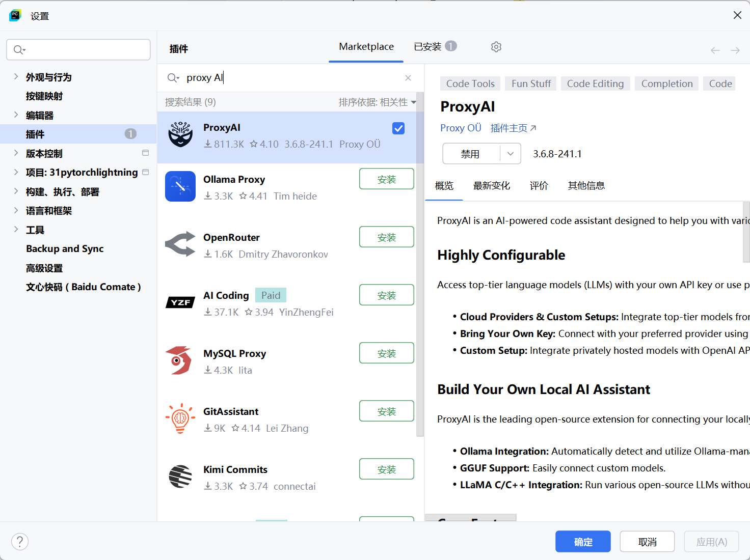Navigate forward with the right arrow
This screenshot has width=750, height=560.
[x=735, y=50]
